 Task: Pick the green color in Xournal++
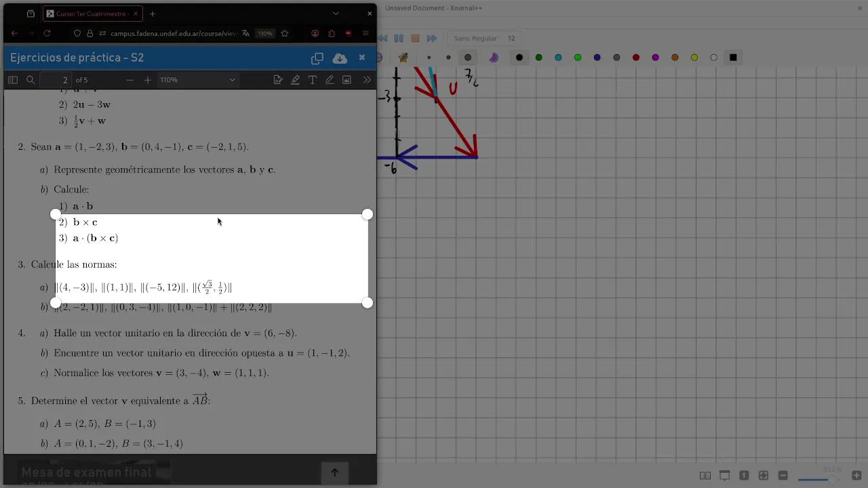click(539, 58)
